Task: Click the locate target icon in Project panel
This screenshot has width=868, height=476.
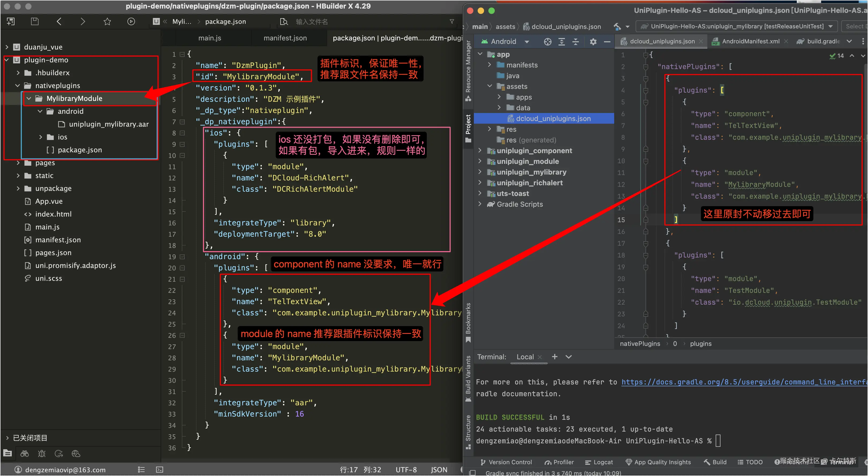Action: (x=548, y=41)
